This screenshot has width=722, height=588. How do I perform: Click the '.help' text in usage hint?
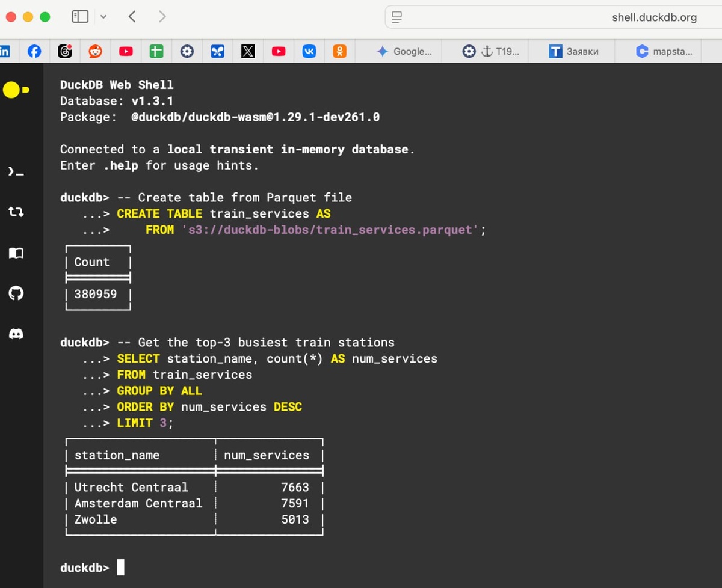[x=120, y=165]
